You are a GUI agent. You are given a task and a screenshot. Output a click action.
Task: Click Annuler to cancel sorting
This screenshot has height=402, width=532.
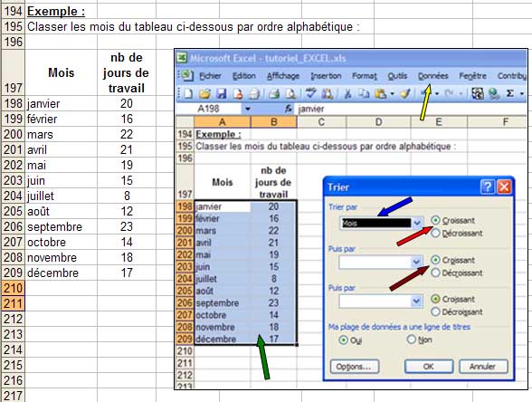pyautogui.click(x=483, y=367)
